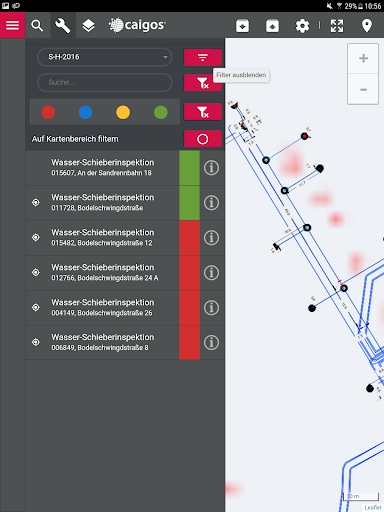
Task: Open info for 015607 row
Action: click(211, 168)
